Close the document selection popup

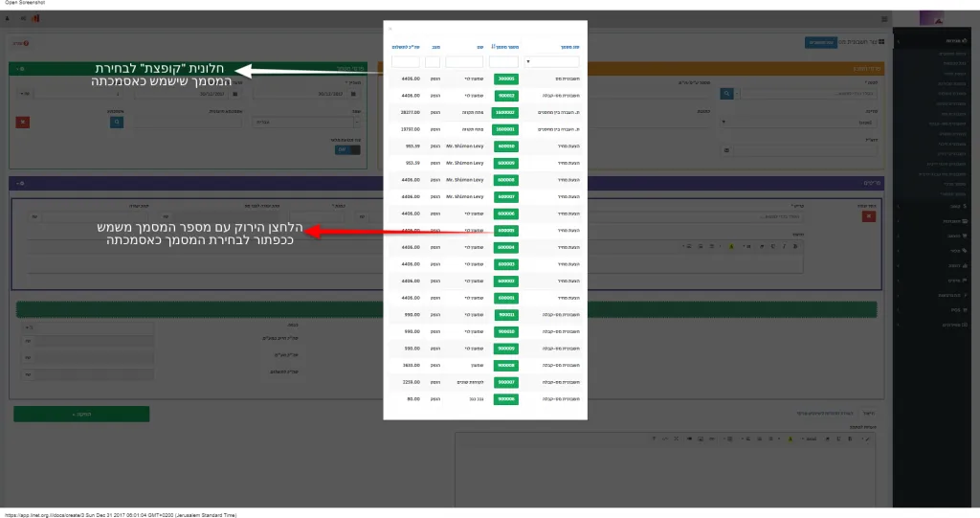point(390,29)
